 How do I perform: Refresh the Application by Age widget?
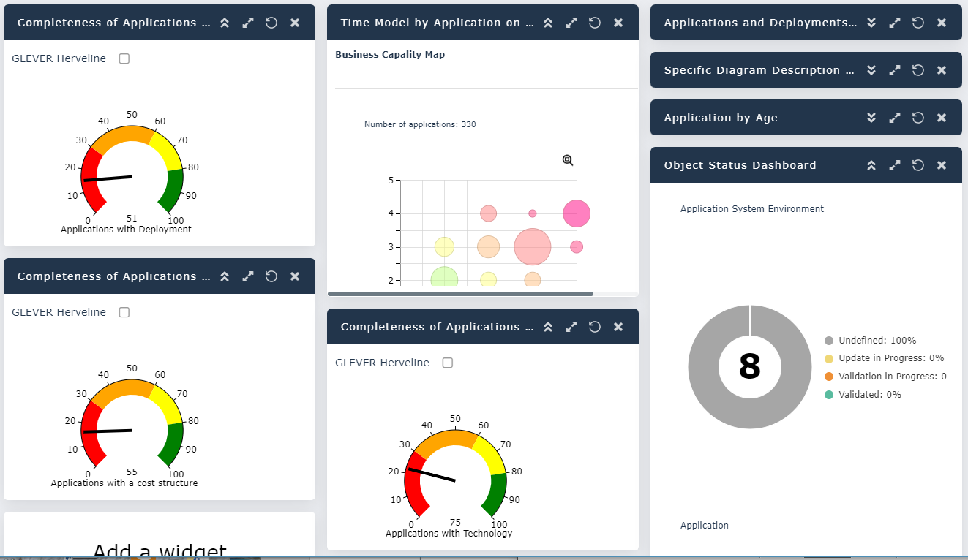tap(918, 118)
